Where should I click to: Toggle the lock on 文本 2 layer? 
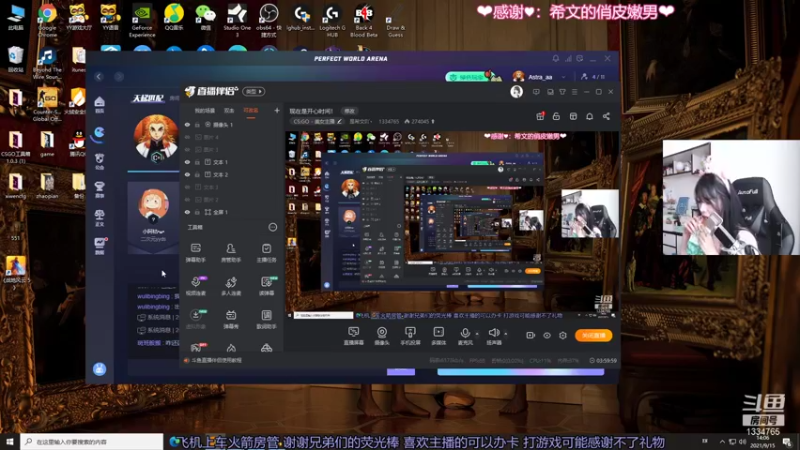click(197, 174)
